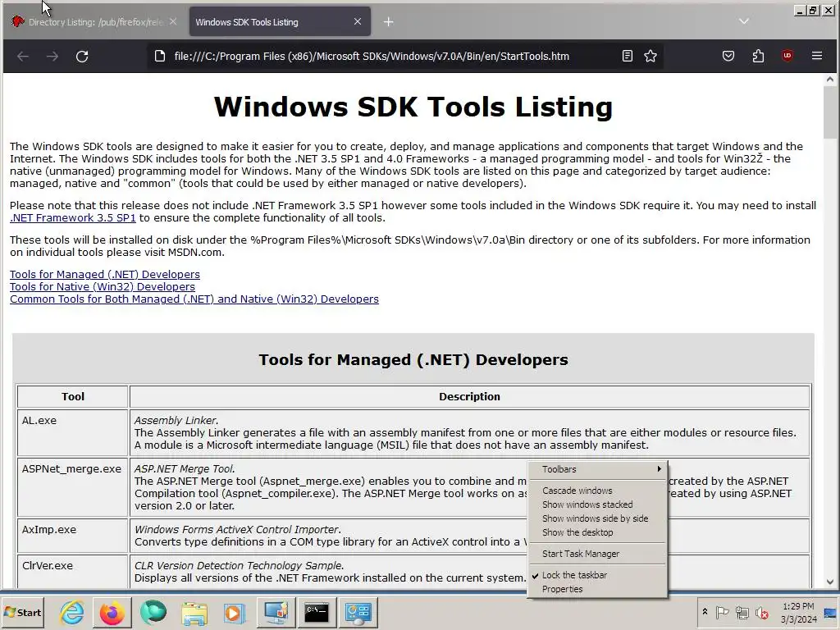Click the vertical scrollbar thumb
Image resolution: width=840 pixels, height=630 pixels.
pyautogui.click(x=830, y=112)
